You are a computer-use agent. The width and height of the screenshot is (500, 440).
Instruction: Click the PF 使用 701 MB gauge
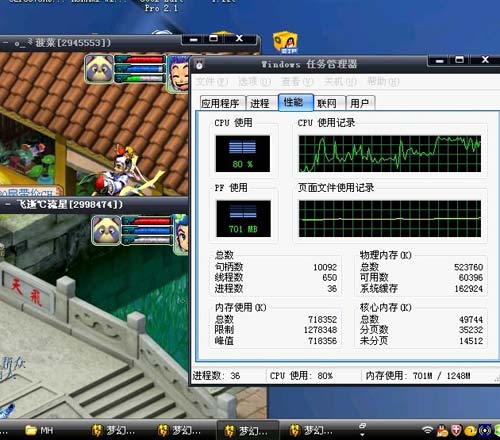tap(243, 218)
